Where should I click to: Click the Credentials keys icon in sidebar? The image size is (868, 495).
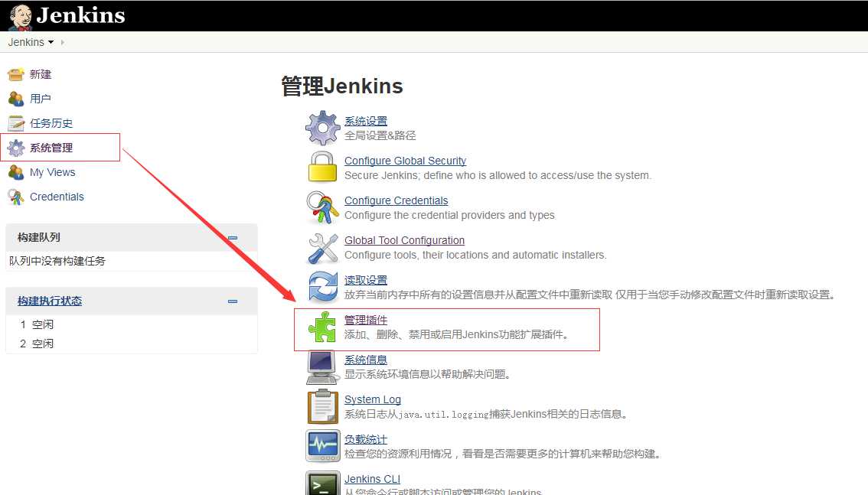pos(16,197)
